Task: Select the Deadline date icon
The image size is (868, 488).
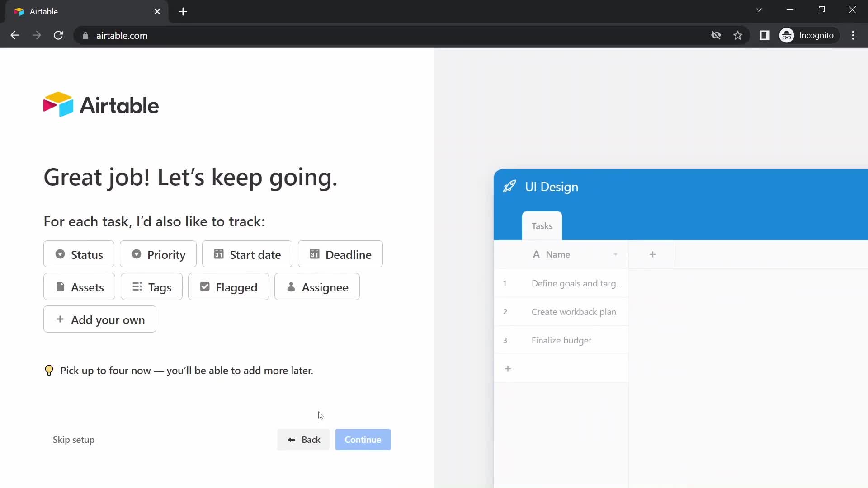Action: [314, 254]
